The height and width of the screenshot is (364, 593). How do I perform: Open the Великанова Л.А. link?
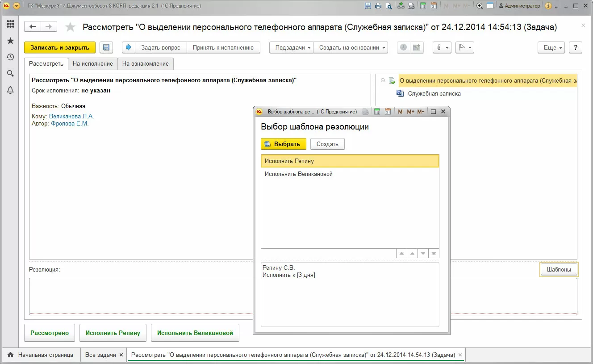coord(71,116)
